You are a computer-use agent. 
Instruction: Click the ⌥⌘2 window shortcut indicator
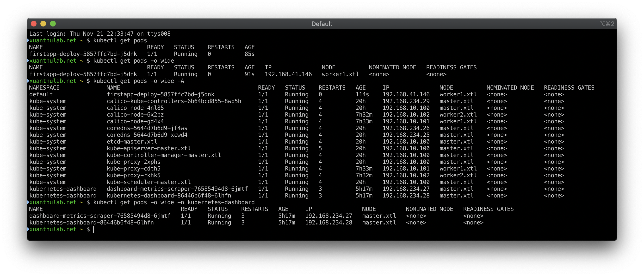coord(607,24)
